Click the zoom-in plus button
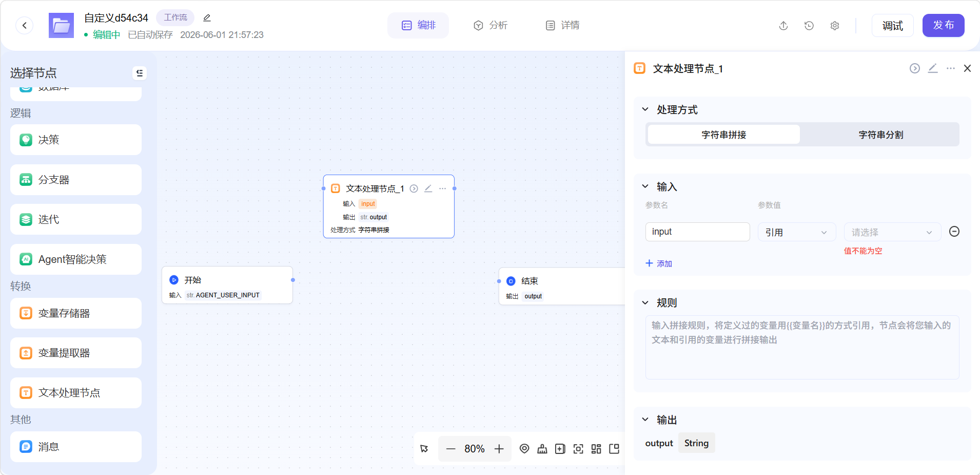The width and height of the screenshot is (980, 475). pyautogui.click(x=499, y=449)
